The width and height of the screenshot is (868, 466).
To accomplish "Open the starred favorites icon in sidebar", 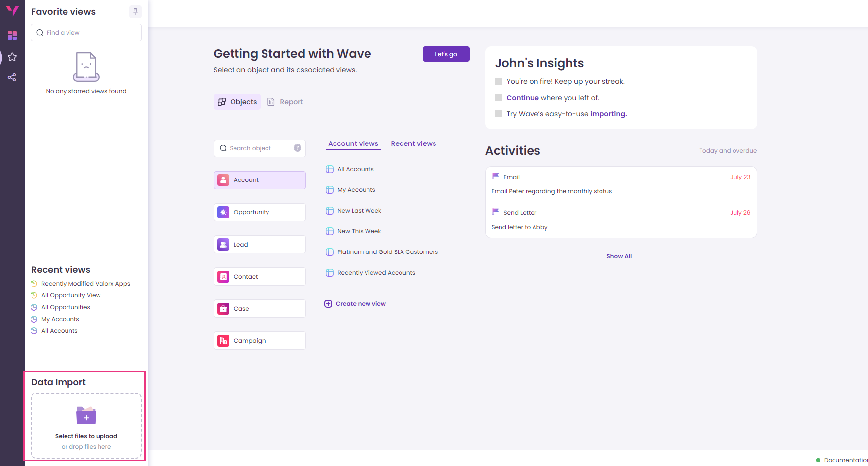I will 12,57.
